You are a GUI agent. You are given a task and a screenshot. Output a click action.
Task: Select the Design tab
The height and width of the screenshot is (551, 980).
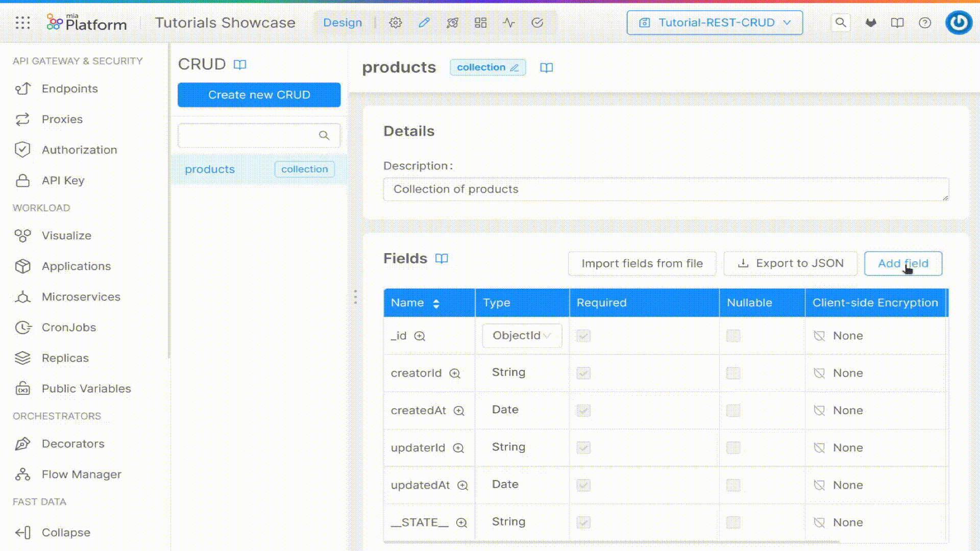342,22
